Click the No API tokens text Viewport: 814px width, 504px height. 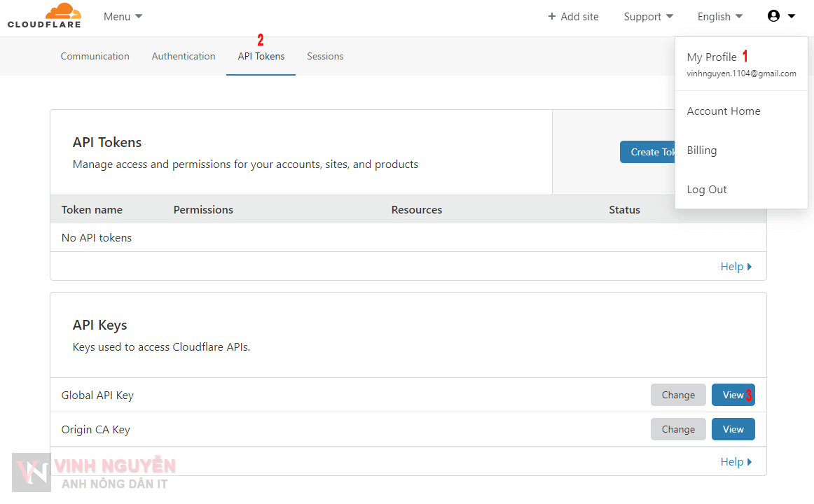[x=97, y=238]
